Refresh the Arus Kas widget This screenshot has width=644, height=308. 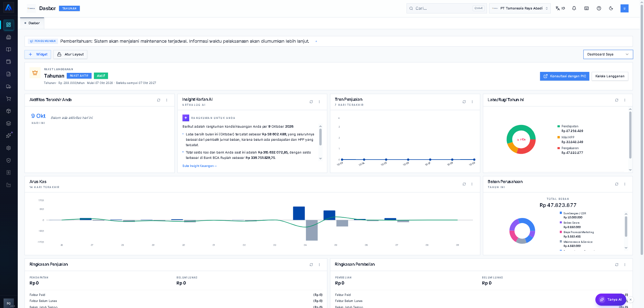(x=464, y=184)
